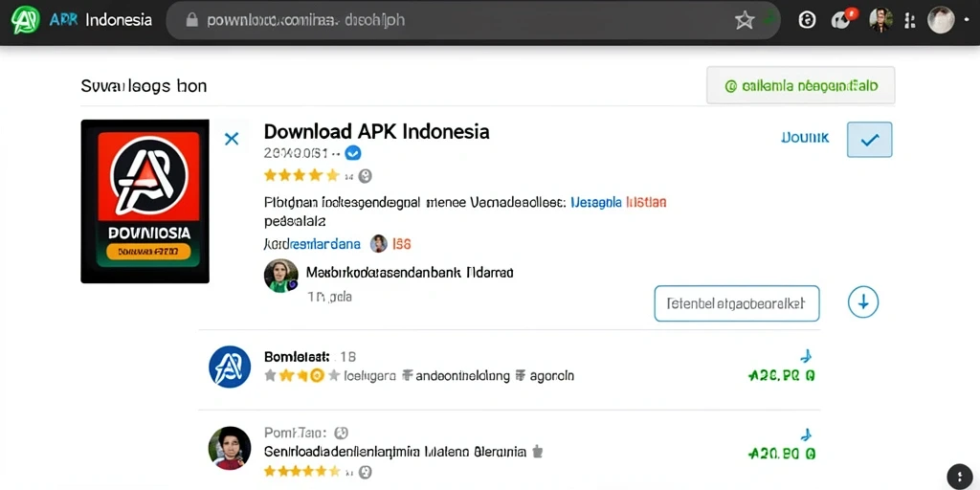The image size is (980, 490).
Task: Click the bookmark star in the address bar
Action: [745, 21]
